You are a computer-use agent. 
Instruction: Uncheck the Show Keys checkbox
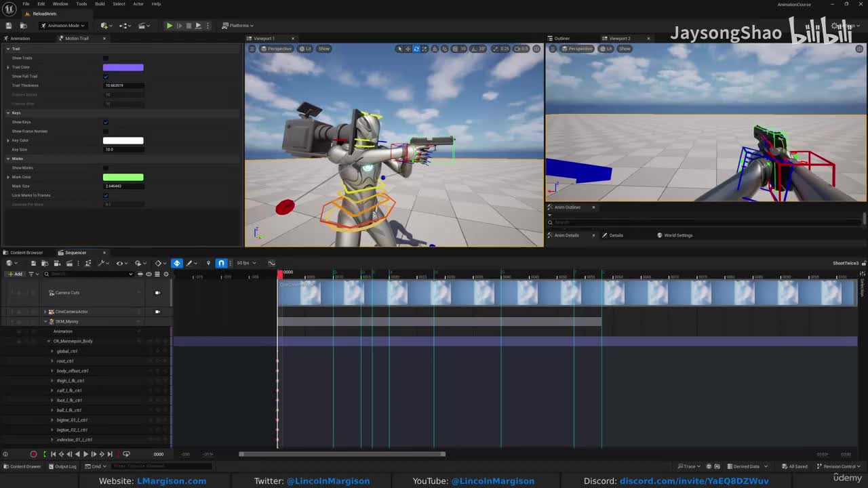tap(106, 122)
